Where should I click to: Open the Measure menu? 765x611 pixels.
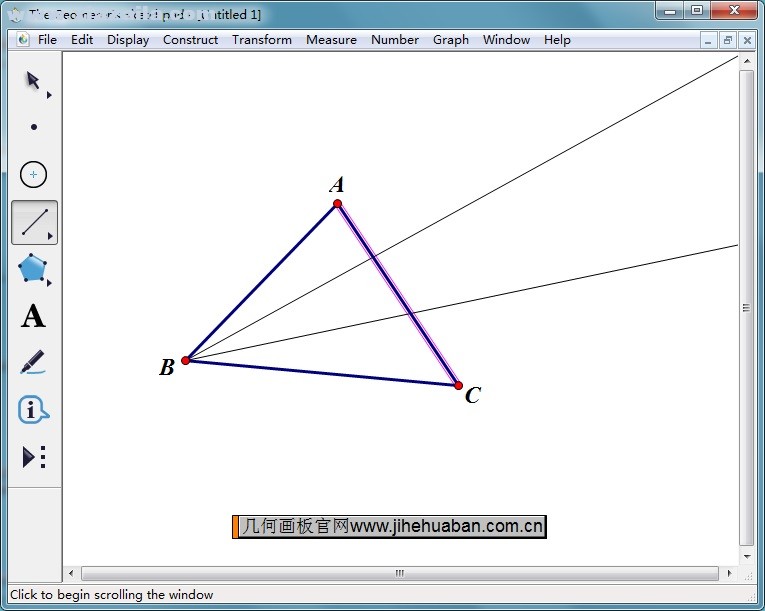click(x=331, y=40)
